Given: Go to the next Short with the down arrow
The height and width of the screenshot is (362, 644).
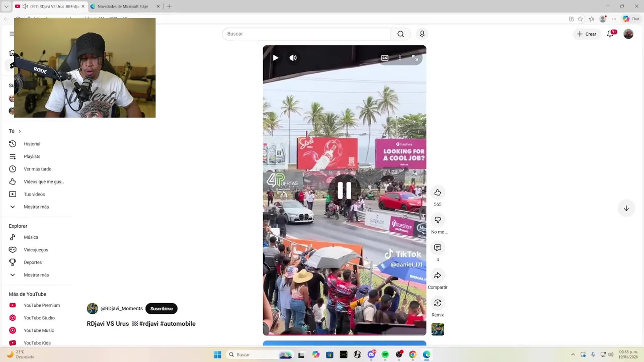Looking at the screenshot, I should [626, 208].
